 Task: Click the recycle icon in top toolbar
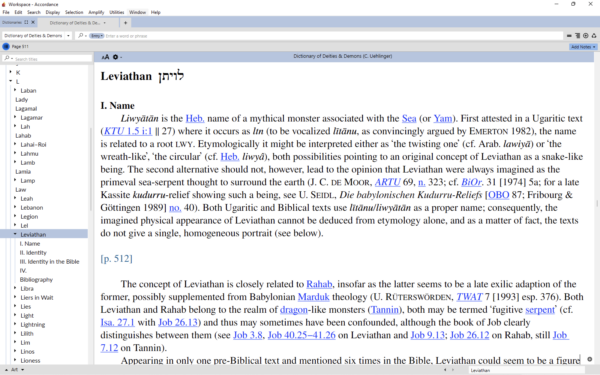(x=594, y=36)
